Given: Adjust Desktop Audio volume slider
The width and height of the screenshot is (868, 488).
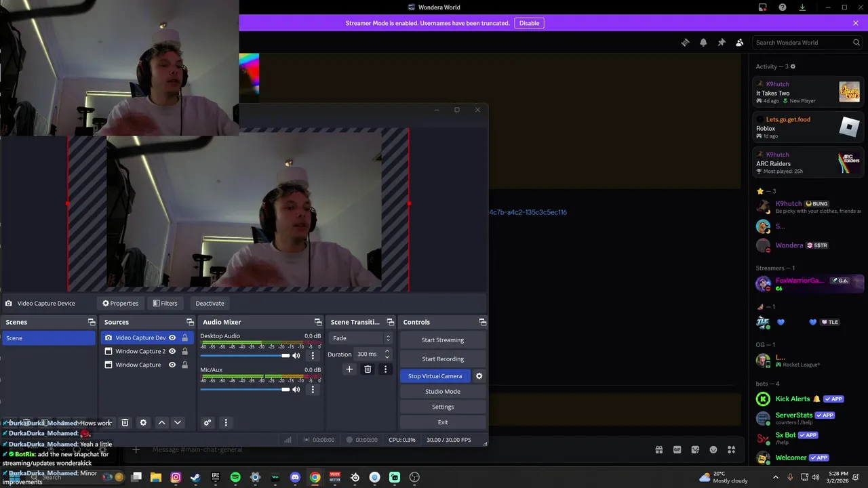Looking at the screenshot, I should pos(245,356).
